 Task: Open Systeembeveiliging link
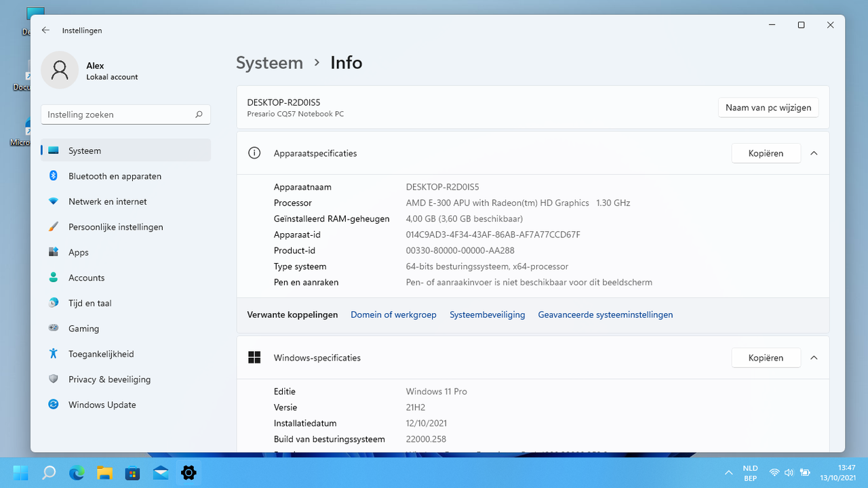pos(488,314)
